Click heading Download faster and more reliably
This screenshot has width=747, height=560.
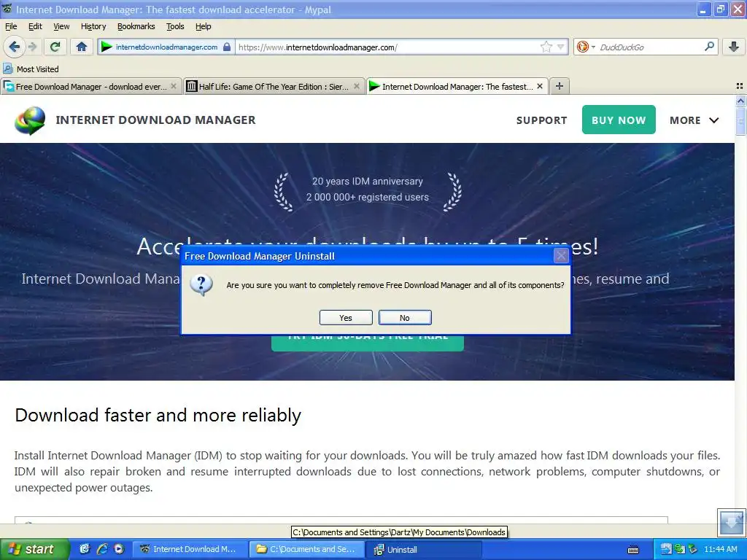tap(158, 416)
